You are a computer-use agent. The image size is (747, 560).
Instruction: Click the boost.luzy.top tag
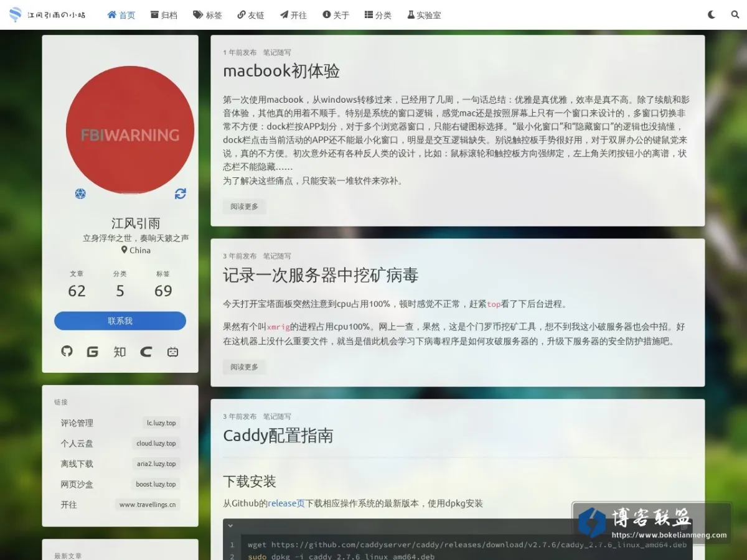pos(156,485)
